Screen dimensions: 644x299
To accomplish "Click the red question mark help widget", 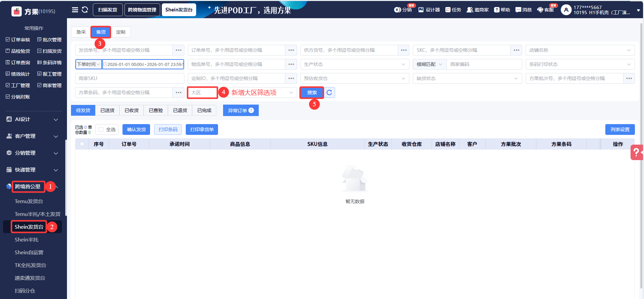I will click(637, 152).
